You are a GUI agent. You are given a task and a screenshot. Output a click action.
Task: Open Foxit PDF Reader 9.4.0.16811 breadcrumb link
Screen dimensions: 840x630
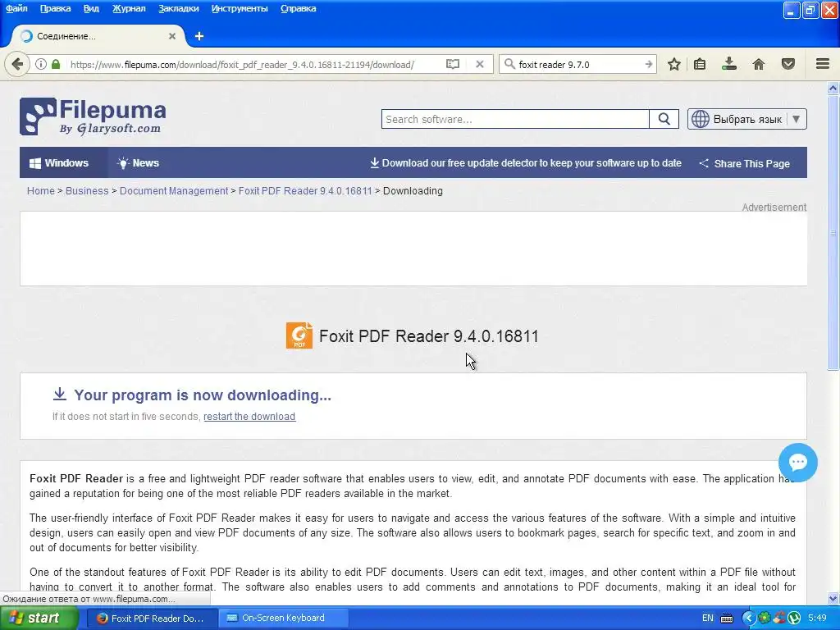click(x=305, y=190)
